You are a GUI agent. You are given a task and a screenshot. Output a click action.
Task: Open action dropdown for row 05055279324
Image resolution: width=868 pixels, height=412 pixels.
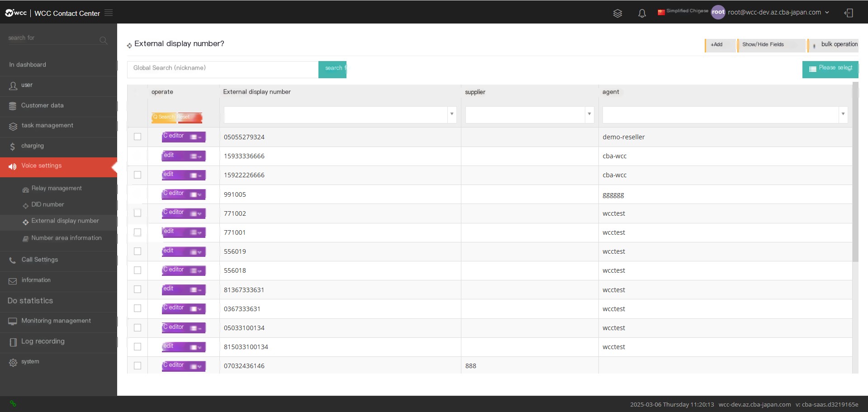click(196, 137)
